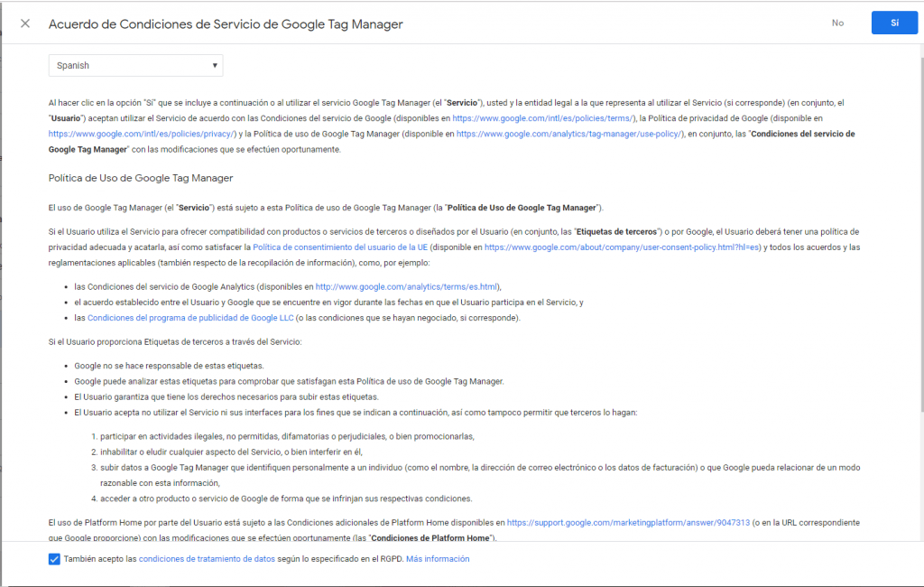Click the dropdown arrow beside Spanish

pyautogui.click(x=214, y=65)
